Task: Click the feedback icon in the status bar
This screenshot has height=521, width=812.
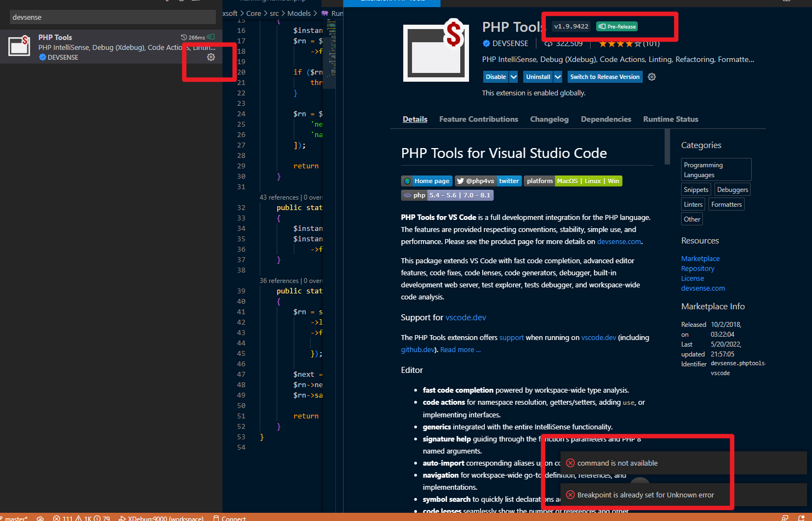Action: pos(785,518)
